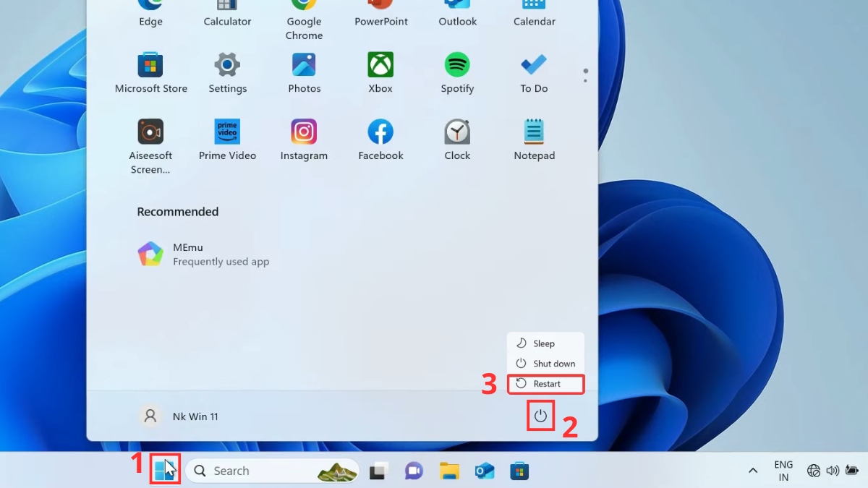Launch the Photos app
Image resolution: width=868 pixels, height=488 pixels.
click(x=304, y=67)
